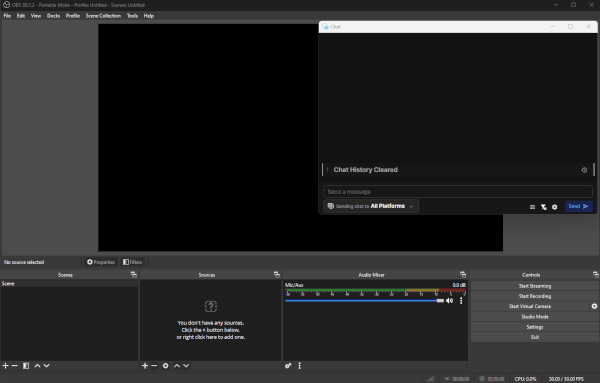This screenshot has width=600, height=383.
Task: Open source Filters button in toolbar
Action: click(132, 262)
